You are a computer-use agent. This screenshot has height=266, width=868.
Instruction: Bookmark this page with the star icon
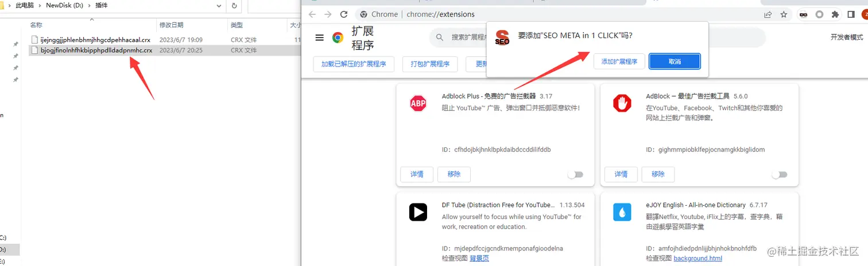[784, 14]
